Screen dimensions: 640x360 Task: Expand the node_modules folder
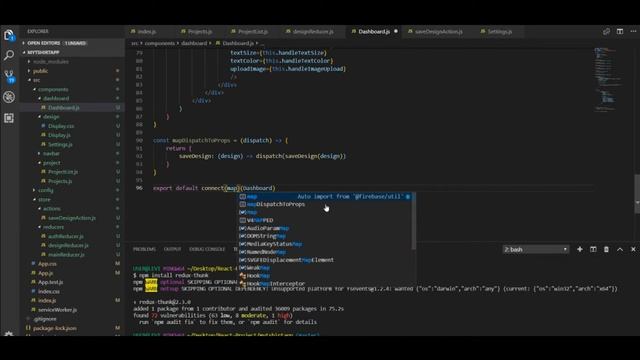tap(29, 62)
